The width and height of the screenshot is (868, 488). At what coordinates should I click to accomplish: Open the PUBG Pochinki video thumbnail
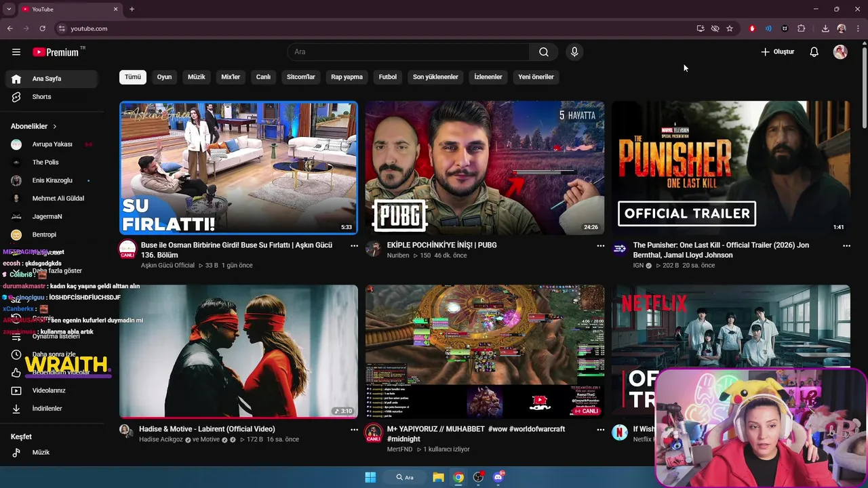485,168
